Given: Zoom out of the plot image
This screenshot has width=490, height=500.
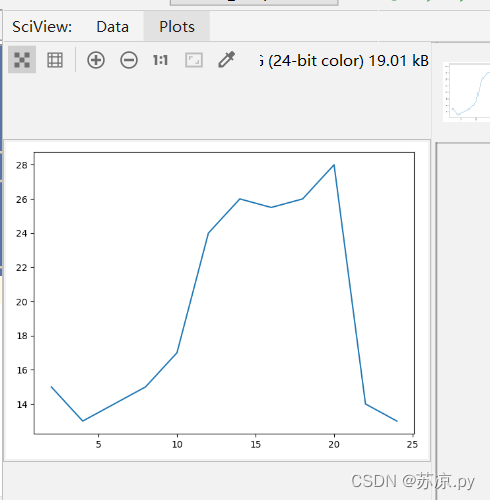Looking at the screenshot, I should click(x=129, y=60).
